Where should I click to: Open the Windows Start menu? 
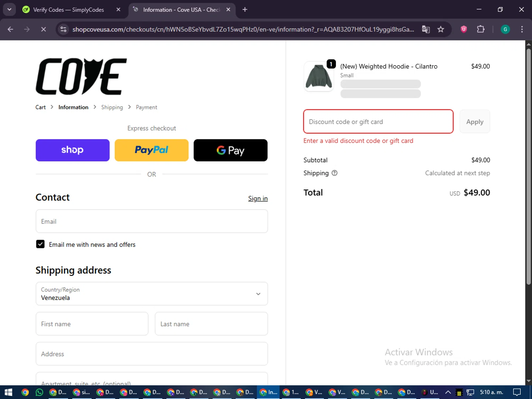click(8, 392)
